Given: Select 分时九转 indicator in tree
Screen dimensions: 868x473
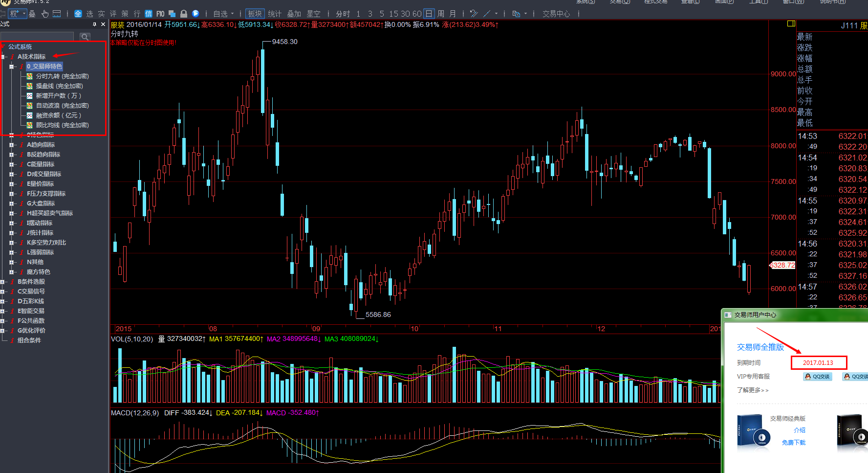Looking at the screenshot, I should point(62,76).
